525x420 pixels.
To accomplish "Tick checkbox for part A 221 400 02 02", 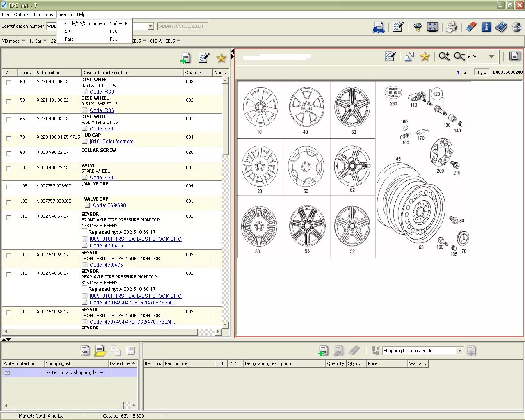I will 9,119.
